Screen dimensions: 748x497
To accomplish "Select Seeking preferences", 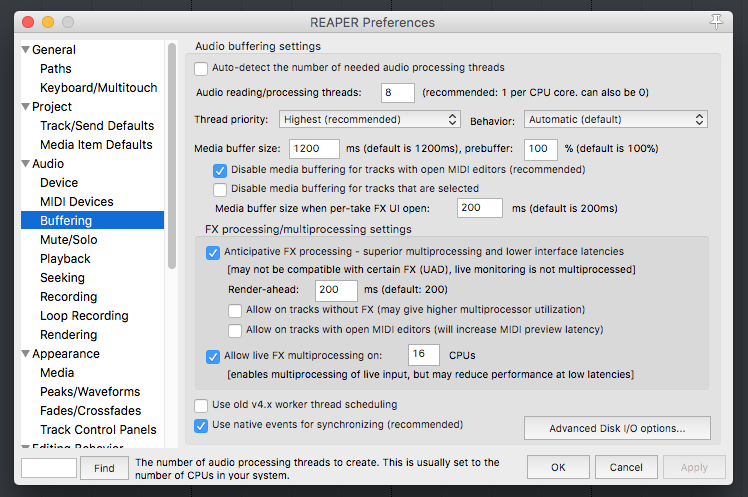I will (62, 278).
